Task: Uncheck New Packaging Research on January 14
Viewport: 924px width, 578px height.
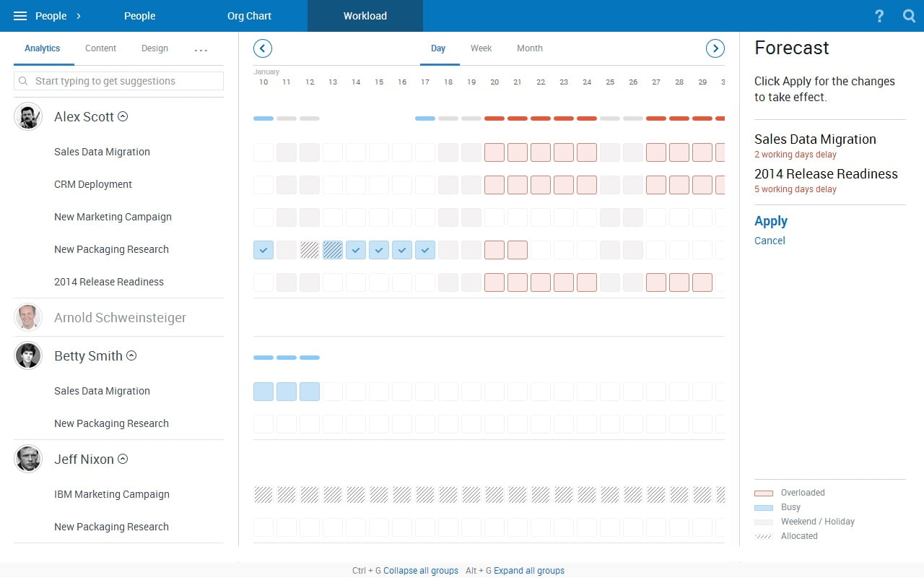Action: [x=356, y=250]
